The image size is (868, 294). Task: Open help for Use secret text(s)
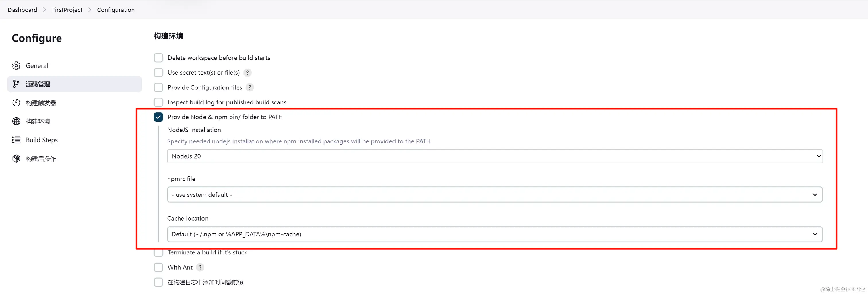tap(247, 72)
